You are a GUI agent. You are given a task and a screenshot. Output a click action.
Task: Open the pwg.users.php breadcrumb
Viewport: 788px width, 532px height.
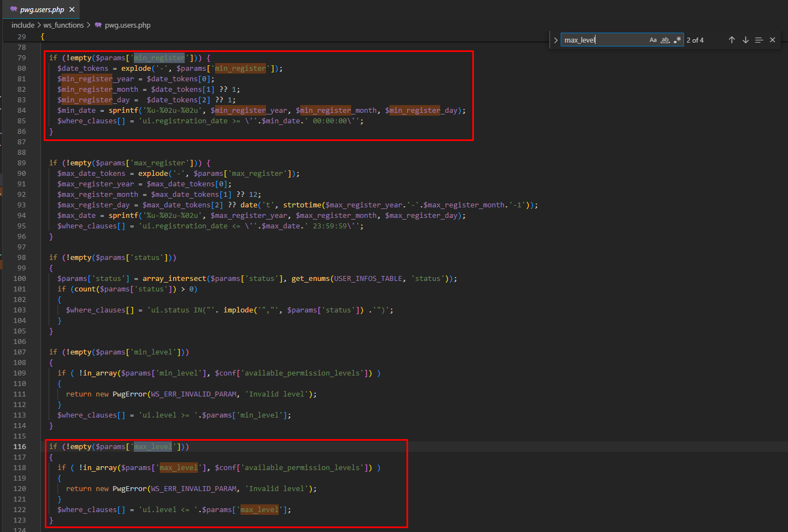[x=128, y=25]
